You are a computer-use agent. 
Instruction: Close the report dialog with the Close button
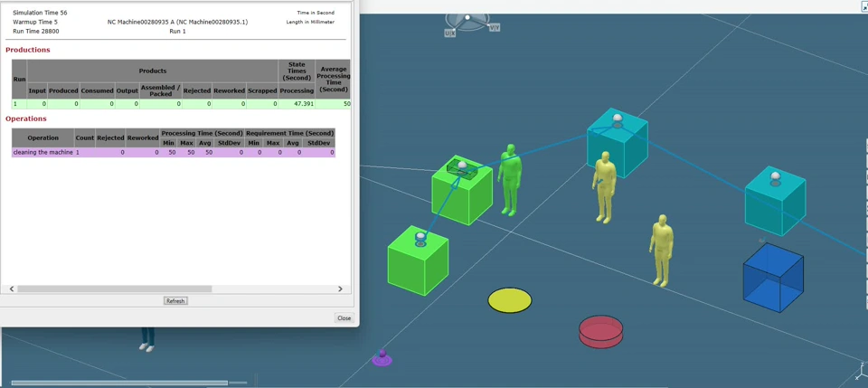(344, 318)
